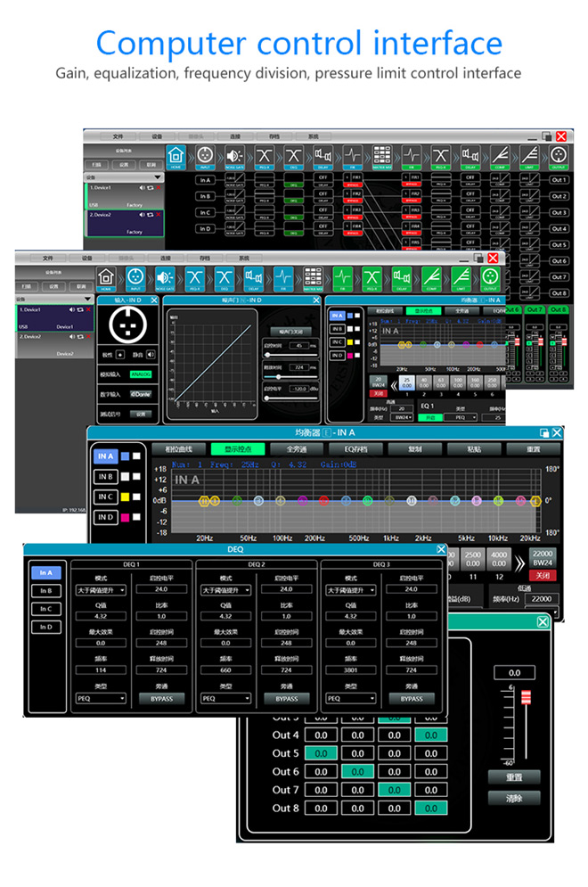Open green COMP icon in second window
The image size is (588, 887).
[431, 279]
